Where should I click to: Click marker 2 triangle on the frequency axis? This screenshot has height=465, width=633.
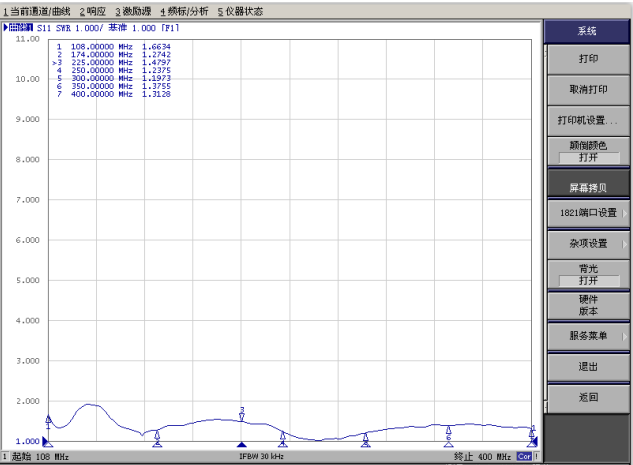[x=157, y=442]
